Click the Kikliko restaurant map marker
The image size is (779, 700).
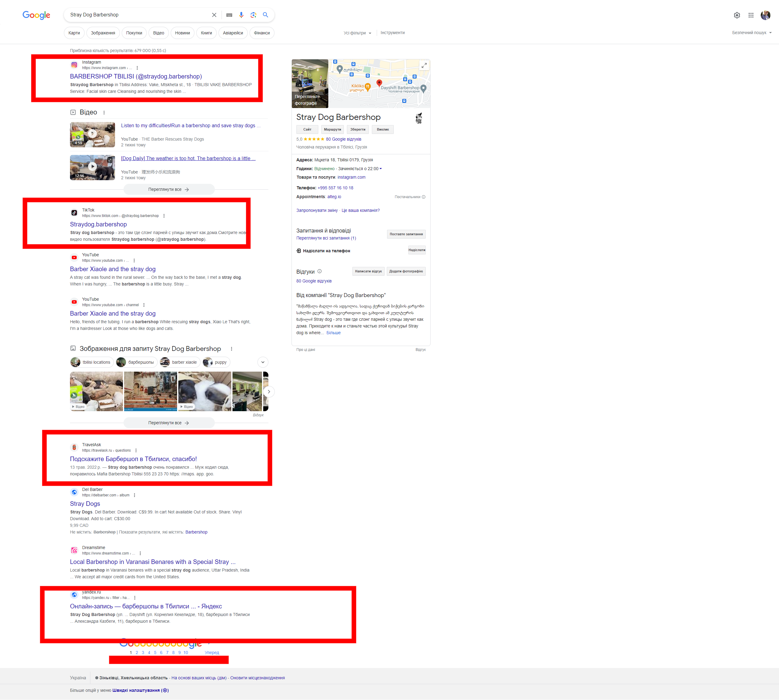368,87
